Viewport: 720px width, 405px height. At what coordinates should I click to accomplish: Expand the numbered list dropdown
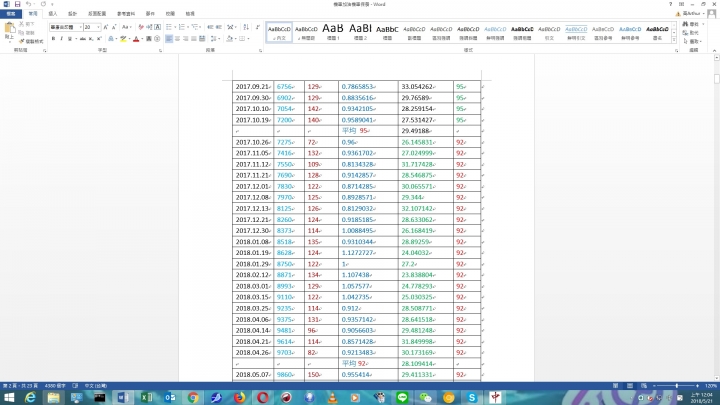pyautogui.click(x=188, y=27)
